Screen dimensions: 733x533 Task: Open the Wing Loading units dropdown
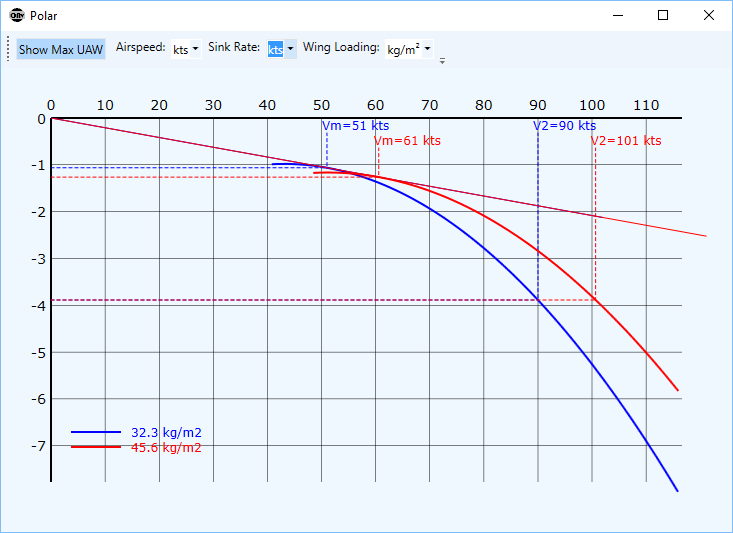[409, 49]
